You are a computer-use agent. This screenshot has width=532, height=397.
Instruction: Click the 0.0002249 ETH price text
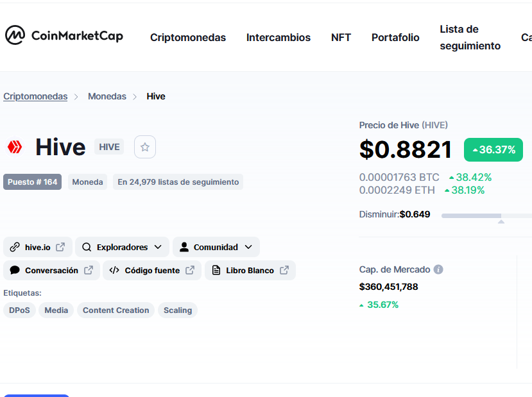coord(397,190)
